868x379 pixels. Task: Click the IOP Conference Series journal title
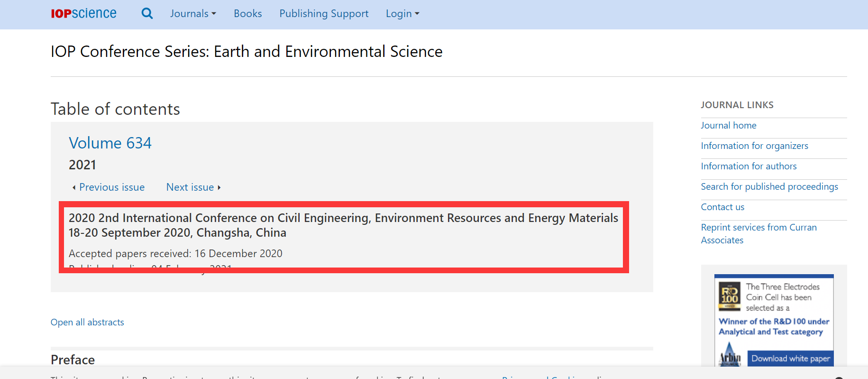tap(247, 51)
